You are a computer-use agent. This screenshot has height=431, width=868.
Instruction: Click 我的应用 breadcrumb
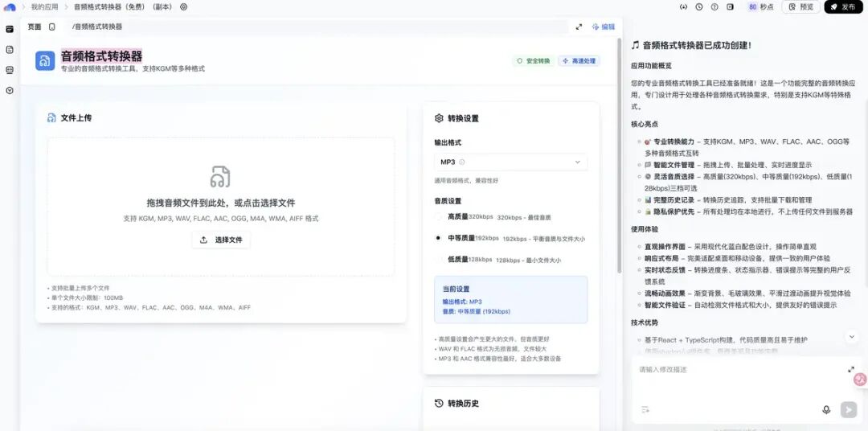tap(44, 7)
